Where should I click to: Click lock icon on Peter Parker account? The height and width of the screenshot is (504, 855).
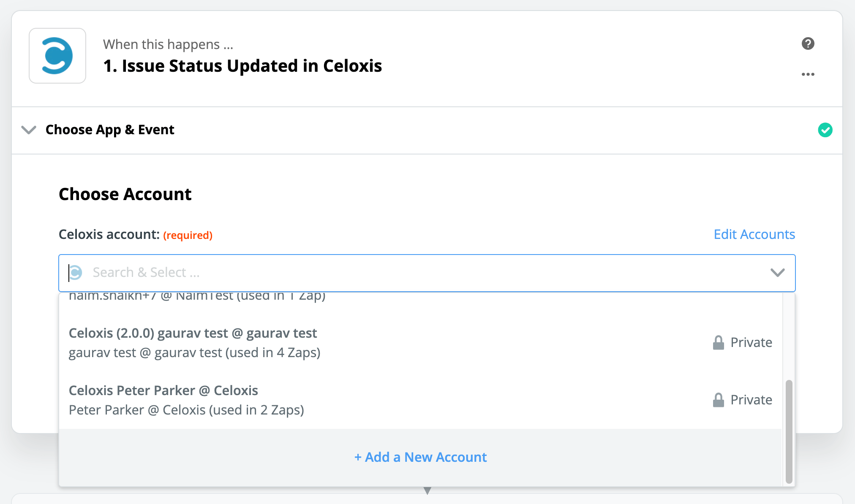pos(718,400)
